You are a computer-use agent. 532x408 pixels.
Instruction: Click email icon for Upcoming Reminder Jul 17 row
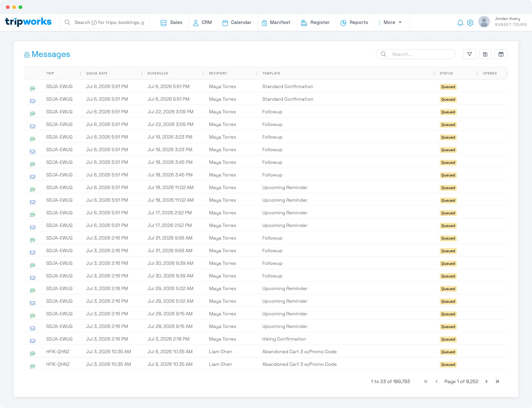click(x=33, y=227)
